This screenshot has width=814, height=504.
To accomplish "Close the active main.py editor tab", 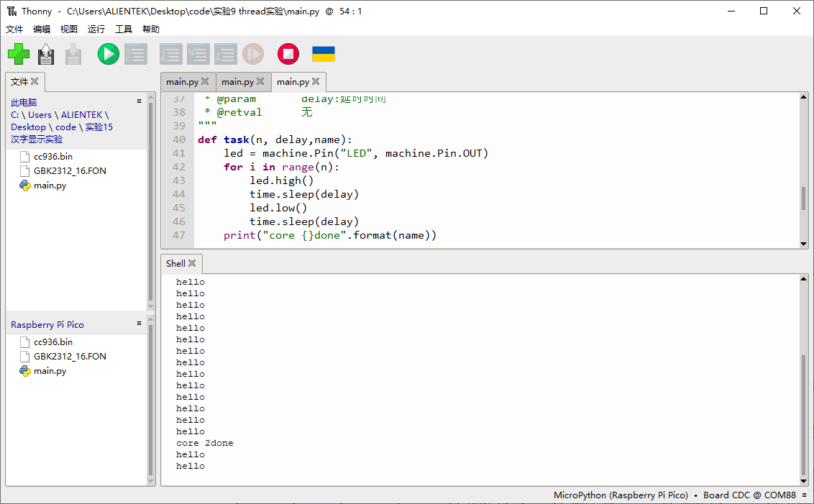I will 316,81.
